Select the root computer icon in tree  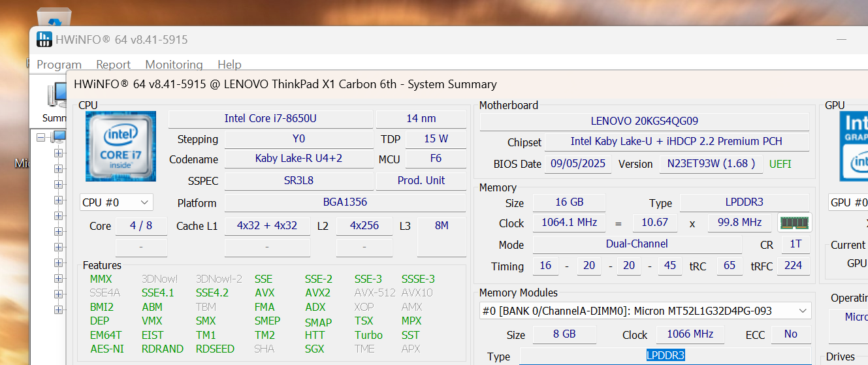click(59, 137)
